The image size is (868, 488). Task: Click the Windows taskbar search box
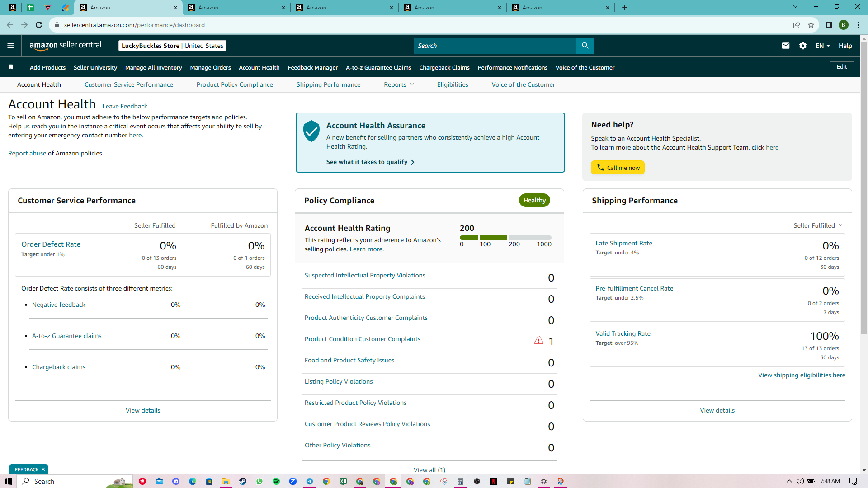(x=75, y=481)
